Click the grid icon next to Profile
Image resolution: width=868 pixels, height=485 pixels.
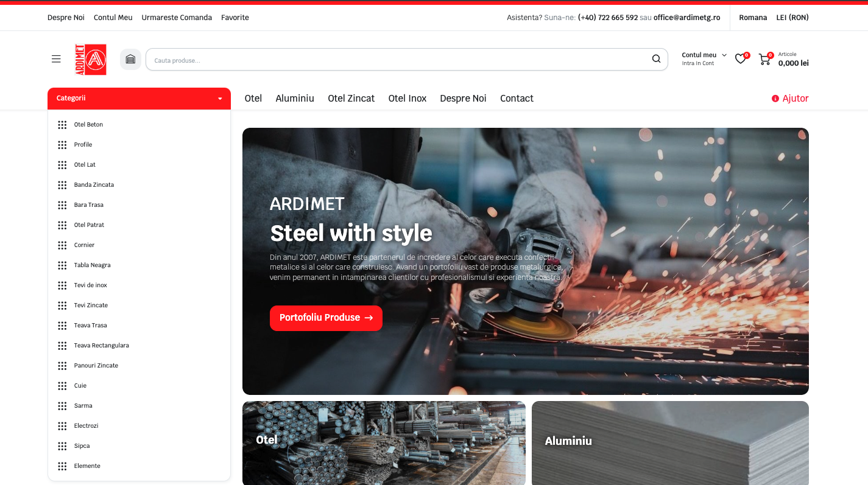62,145
